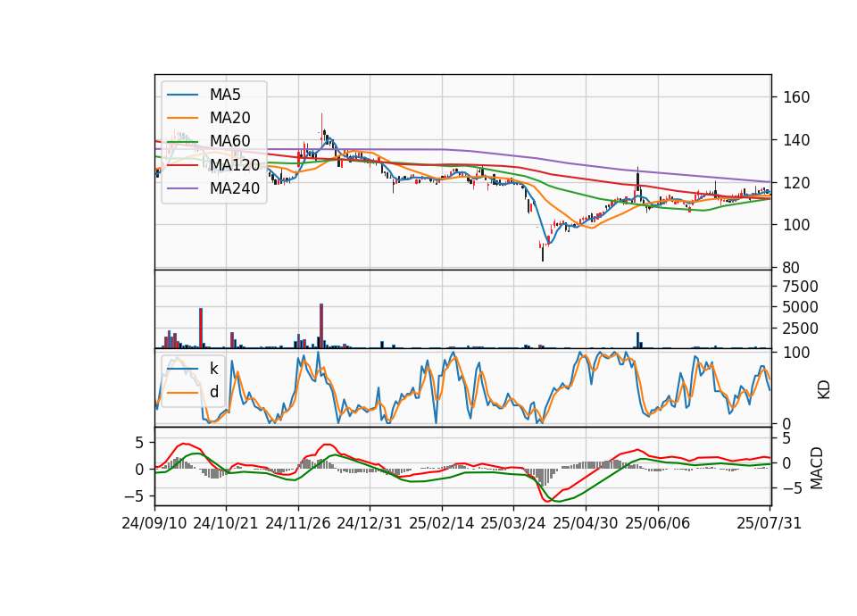This screenshot has height=616, width=857.
Task: Click date label 24/12/31
Action: pos(370,523)
